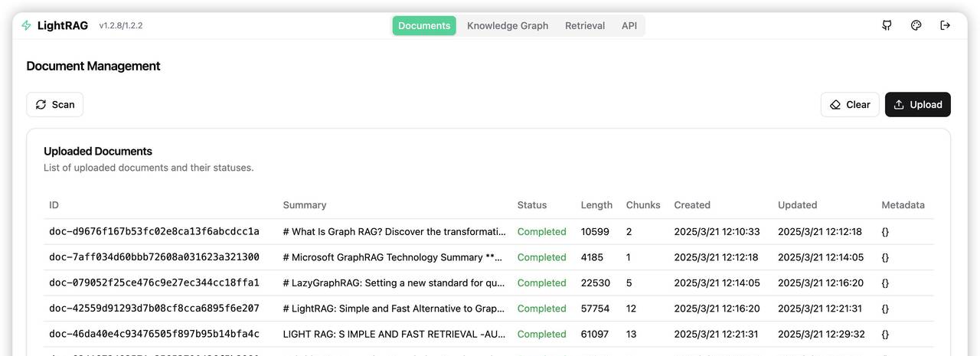The width and height of the screenshot is (980, 356).
Task: Click the Scan button
Action: 55,105
